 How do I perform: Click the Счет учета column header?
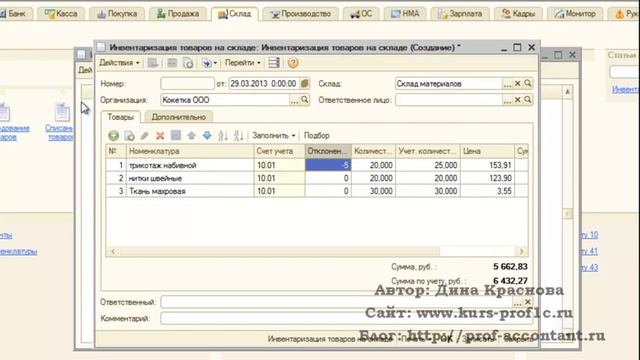coord(279,151)
